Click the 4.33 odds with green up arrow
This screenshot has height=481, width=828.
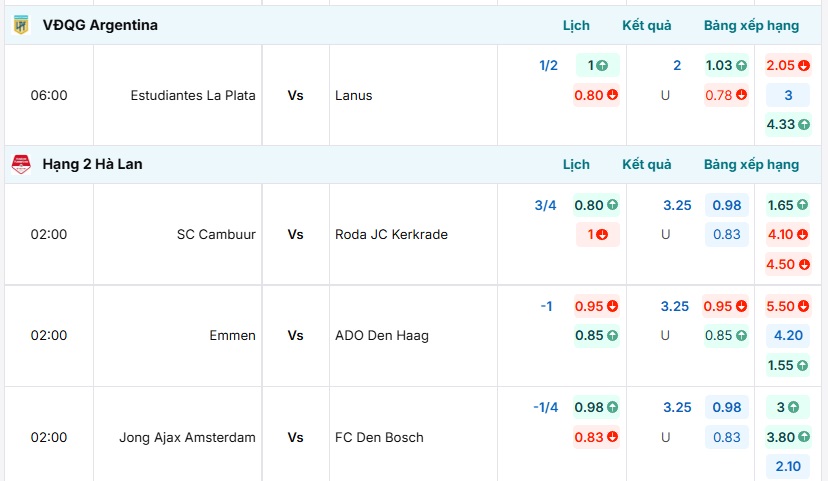tap(787, 125)
